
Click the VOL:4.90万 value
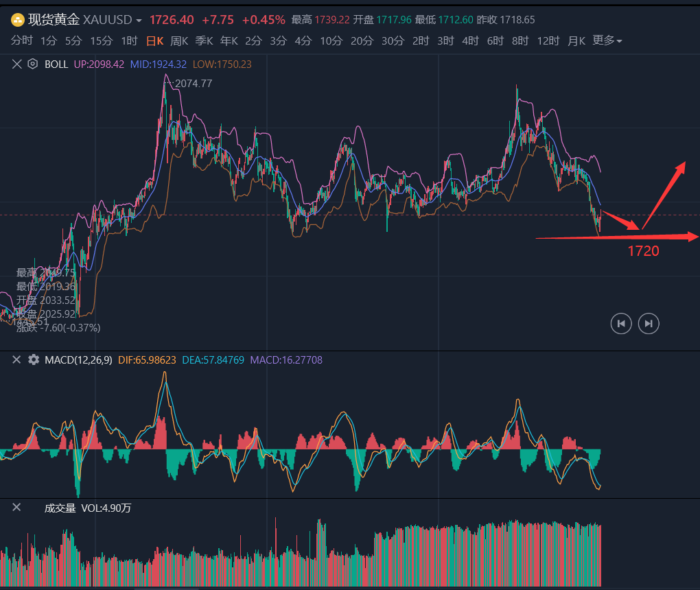(x=106, y=508)
